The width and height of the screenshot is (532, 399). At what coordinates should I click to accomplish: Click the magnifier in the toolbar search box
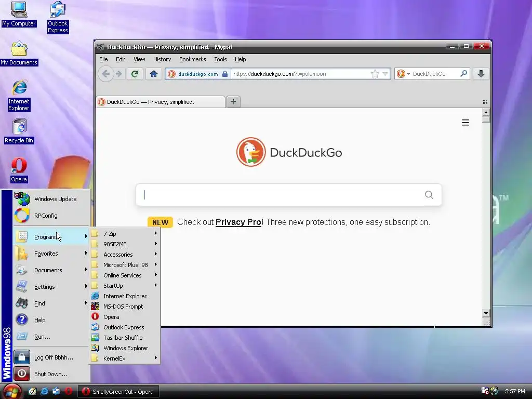point(463,74)
